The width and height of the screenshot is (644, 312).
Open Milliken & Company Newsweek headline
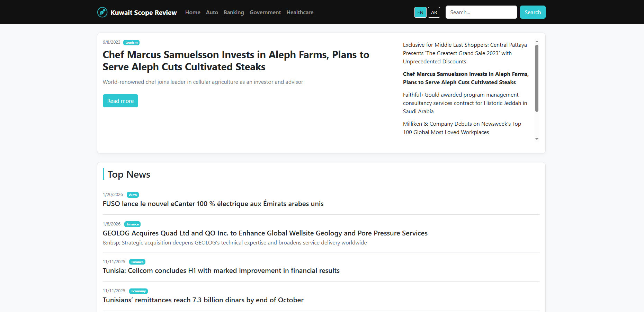(462, 128)
